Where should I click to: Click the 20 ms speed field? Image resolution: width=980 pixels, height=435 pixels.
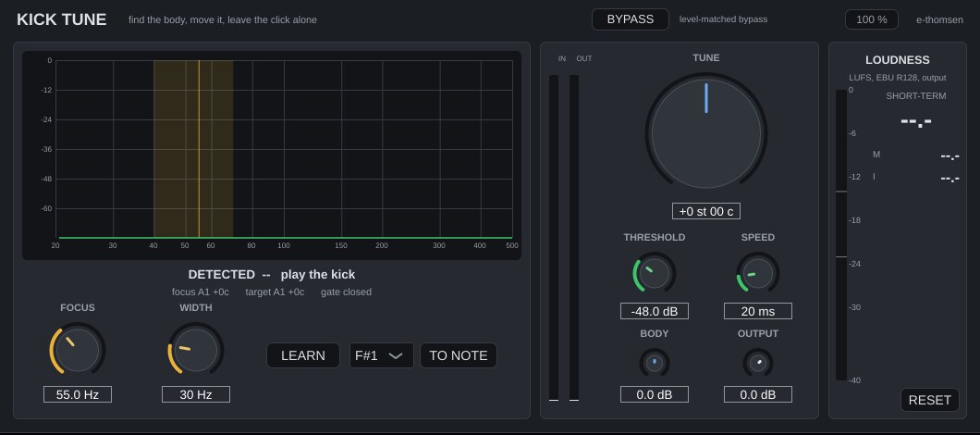pos(758,311)
